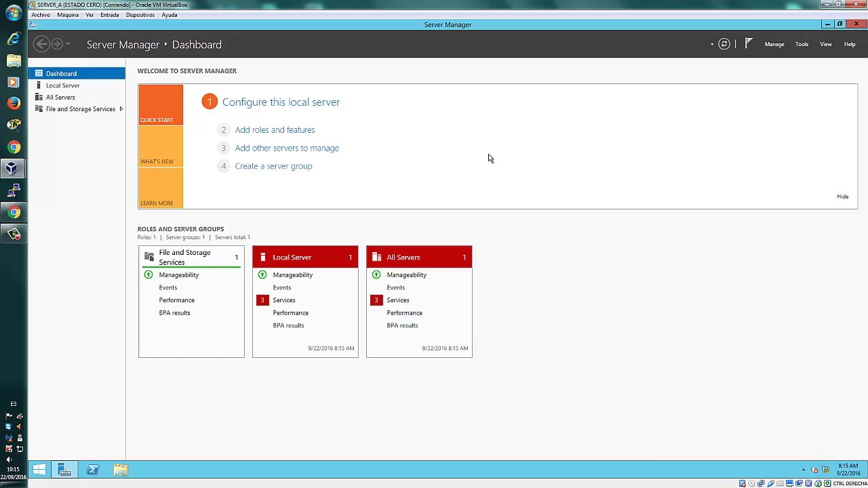Expand the File and Storage Services arrow

click(x=121, y=108)
